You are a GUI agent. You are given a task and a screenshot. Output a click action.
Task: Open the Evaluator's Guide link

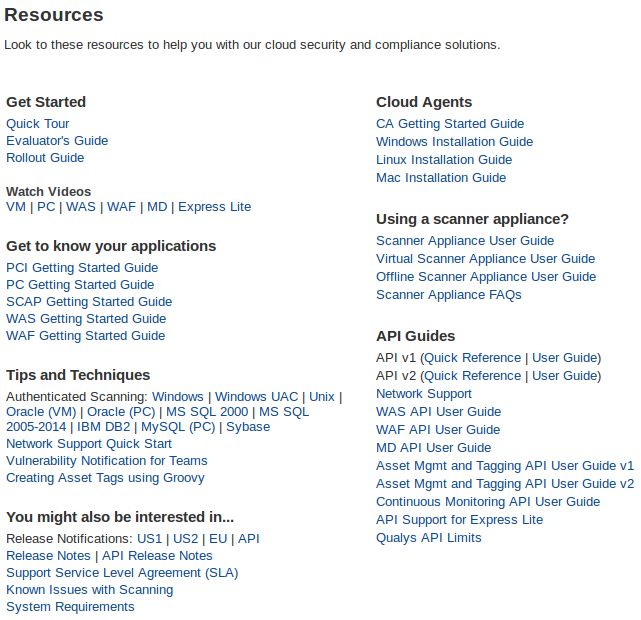tap(57, 141)
